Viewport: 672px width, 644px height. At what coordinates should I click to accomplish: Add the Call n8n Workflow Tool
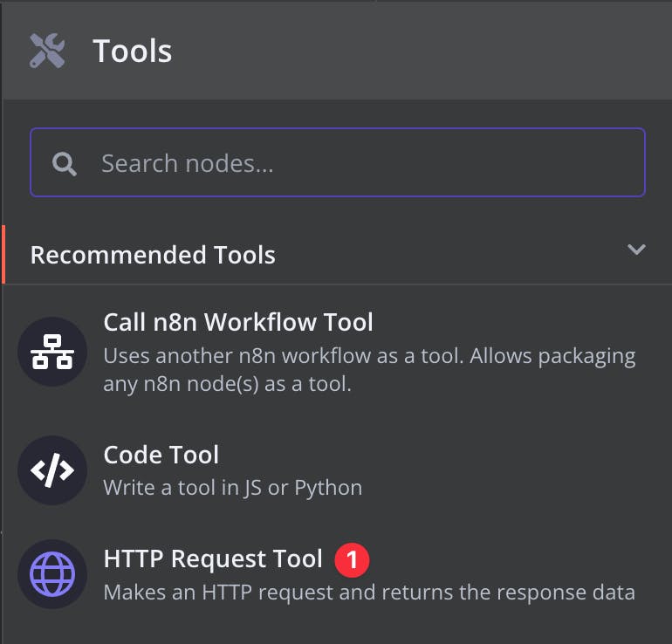pos(238,323)
